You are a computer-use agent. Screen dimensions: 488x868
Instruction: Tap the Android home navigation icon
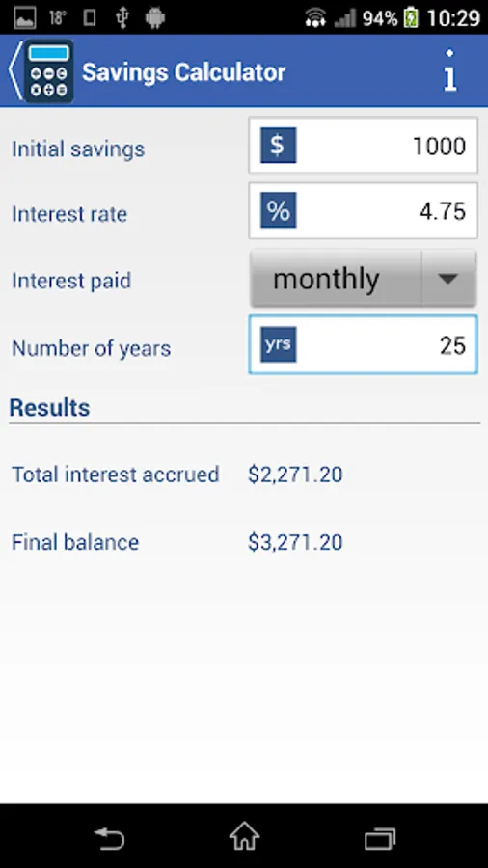[x=244, y=836]
